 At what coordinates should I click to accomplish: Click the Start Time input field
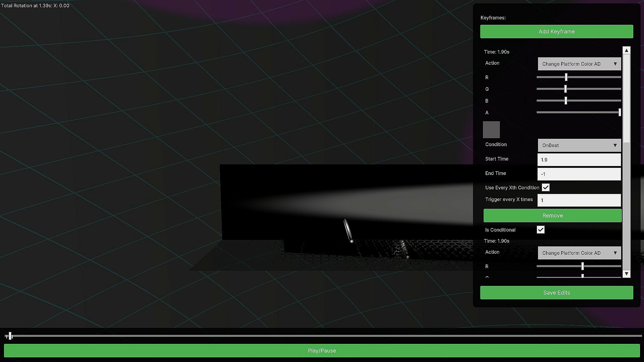(x=579, y=160)
